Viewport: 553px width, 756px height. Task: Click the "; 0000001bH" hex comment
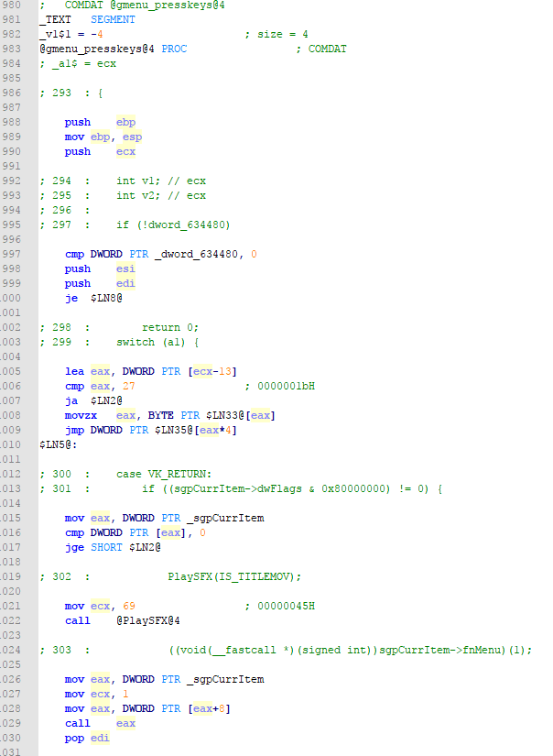pyautogui.click(x=280, y=386)
